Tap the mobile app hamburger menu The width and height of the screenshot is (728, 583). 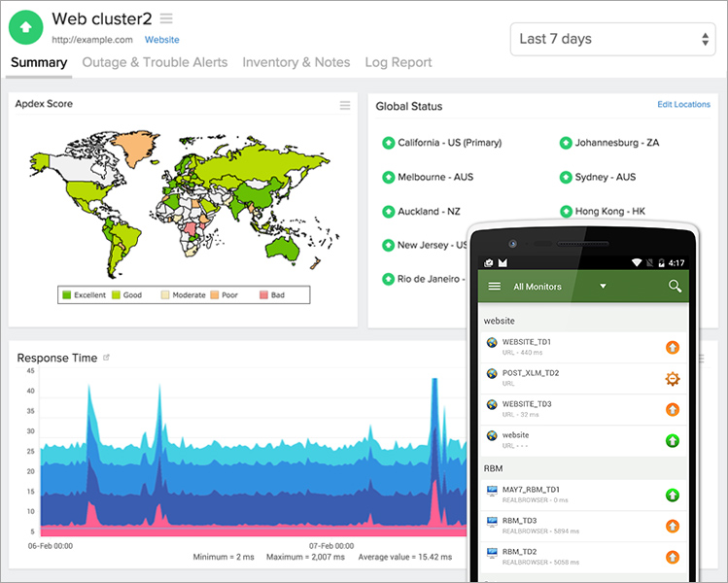(x=494, y=287)
